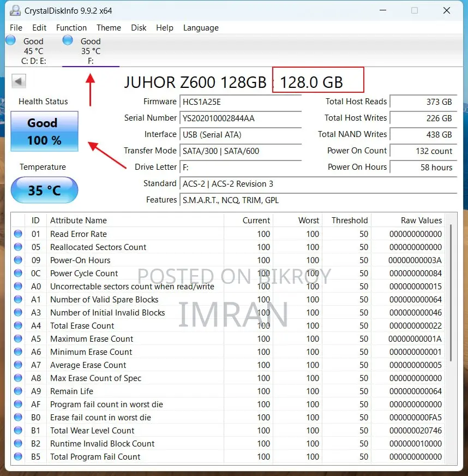468x476 pixels.
Task: Click the Transfer Mode field SATA/300 | SATA/600
Action: [241, 151]
